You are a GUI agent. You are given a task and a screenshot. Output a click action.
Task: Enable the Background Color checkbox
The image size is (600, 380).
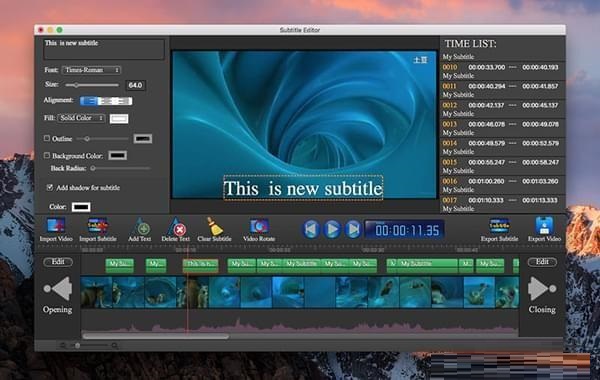[47, 155]
